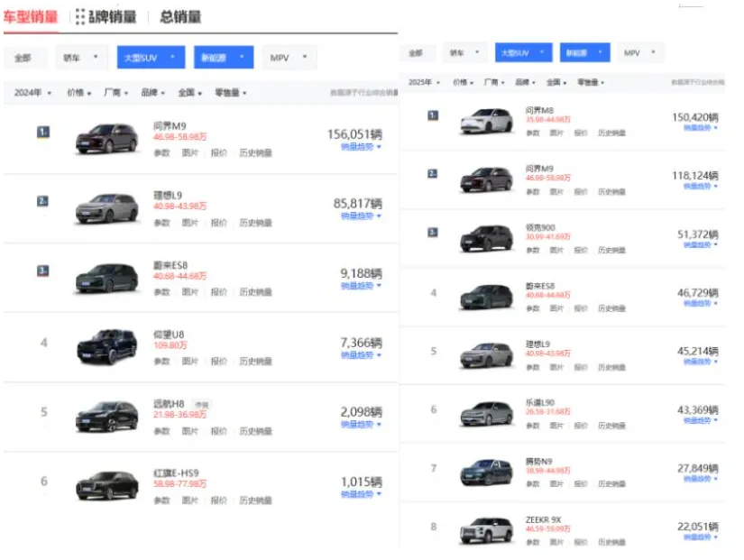This screenshot has width=744, height=560.
Task: Open 蔚来ES8 model name in 2024 list
Action: click(170, 265)
